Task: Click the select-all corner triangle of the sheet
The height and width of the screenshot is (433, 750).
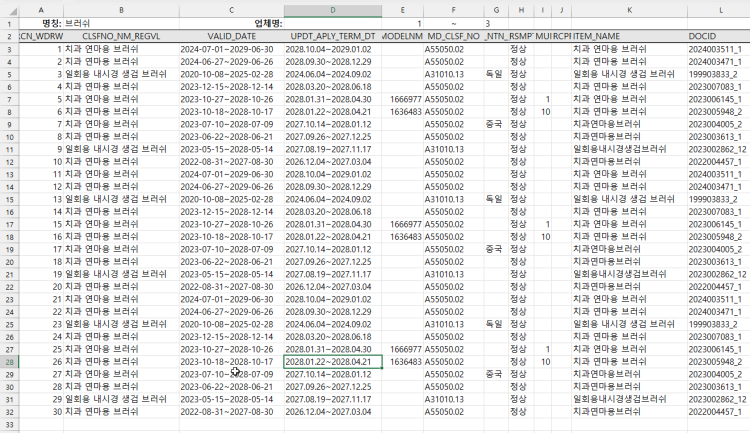Action: pyautogui.click(x=12, y=11)
